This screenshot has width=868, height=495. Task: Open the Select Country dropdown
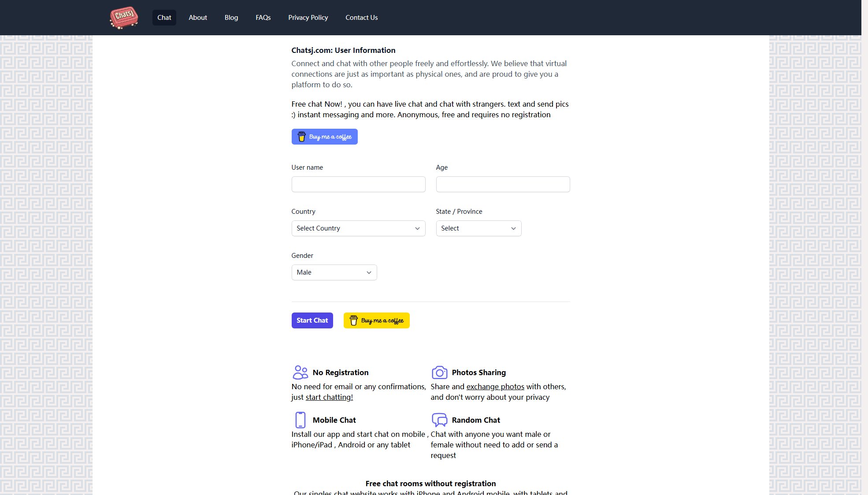tap(358, 228)
